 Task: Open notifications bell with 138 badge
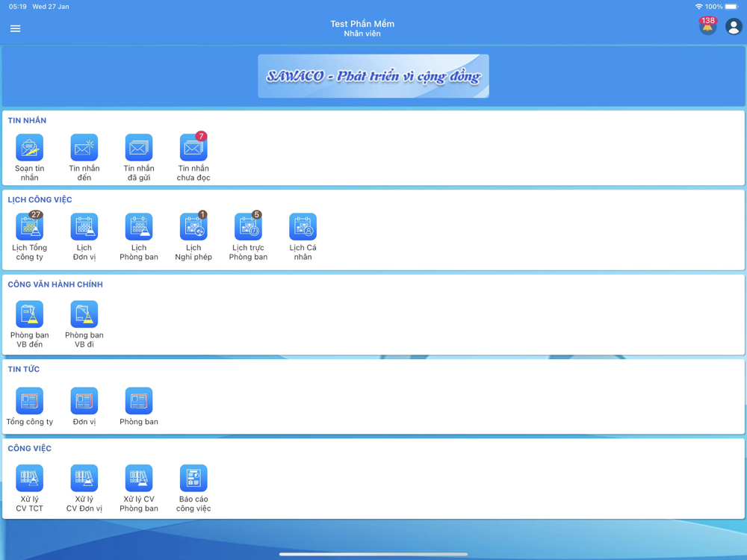[x=708, y=25]
